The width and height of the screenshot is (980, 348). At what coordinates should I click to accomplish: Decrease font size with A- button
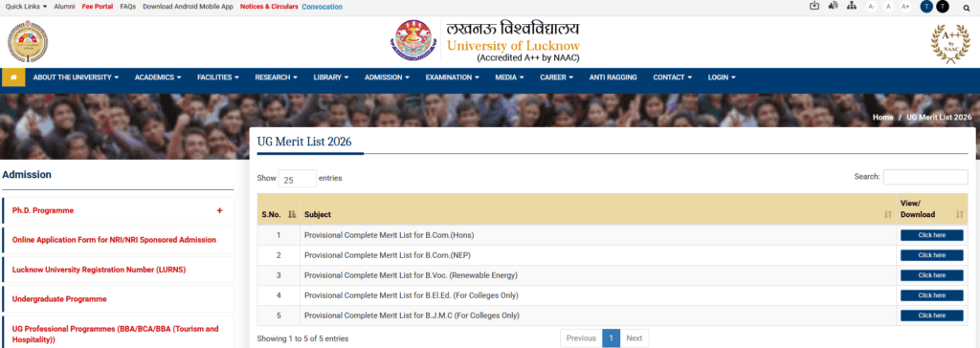click(x=871, y=7)
